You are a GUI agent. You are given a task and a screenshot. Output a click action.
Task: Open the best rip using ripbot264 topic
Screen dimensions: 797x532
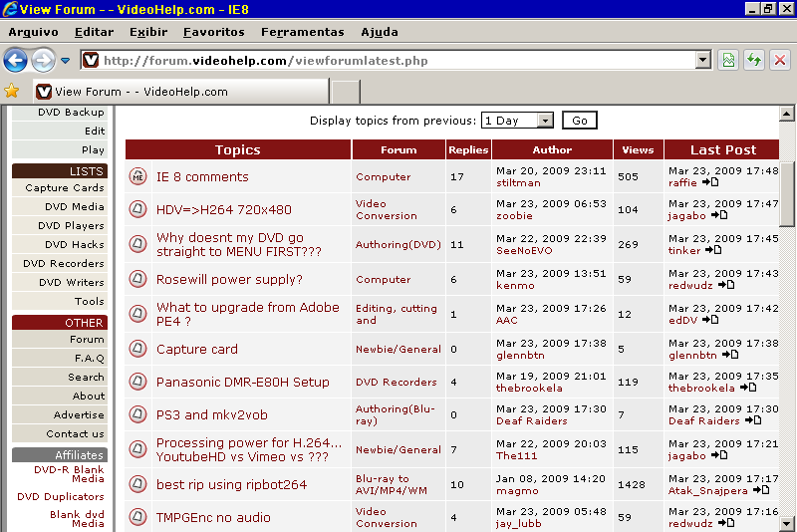coord(232,485)
